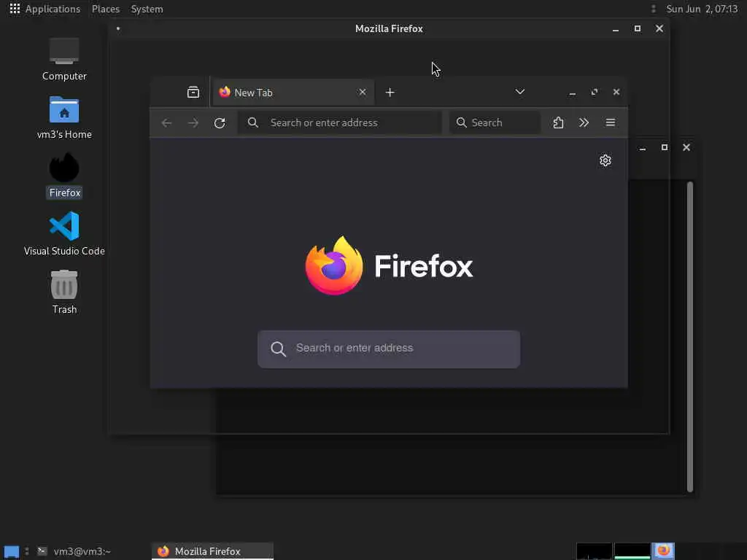Click the terminal window vertical scrollbar
Screen dimensions: 747x560
pos(690,337)
